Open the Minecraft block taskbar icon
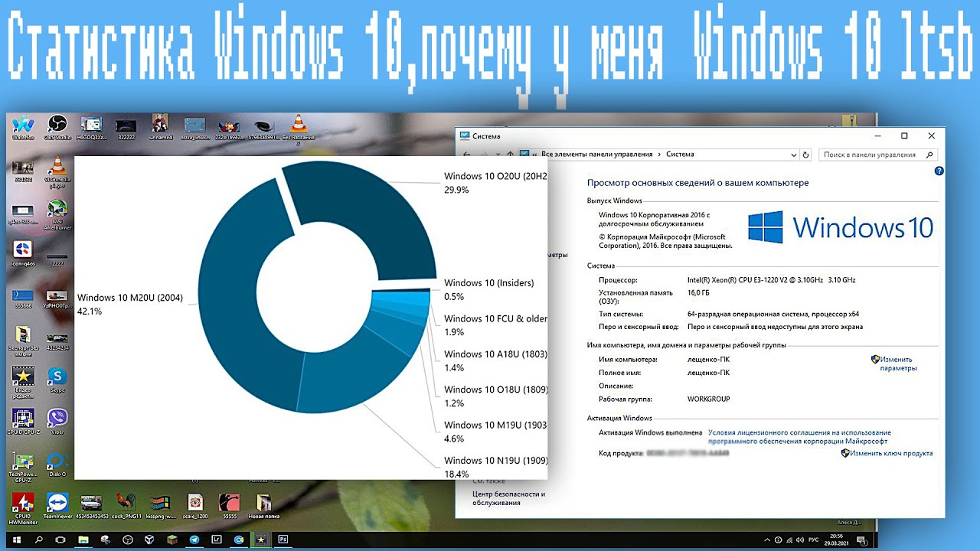The height and width of the screenshot is (551, 980). click(x=172, y=540)
